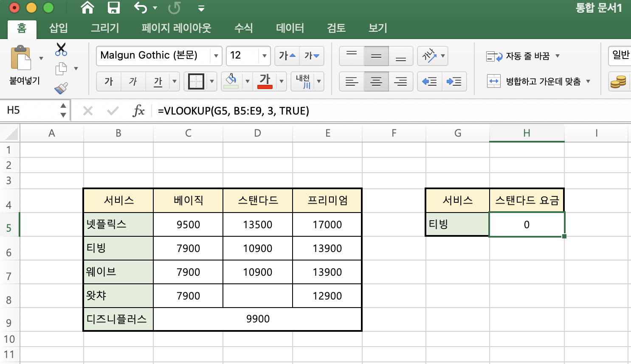Undo the last action
Screen dimensions: 631x364
point(141,7)
